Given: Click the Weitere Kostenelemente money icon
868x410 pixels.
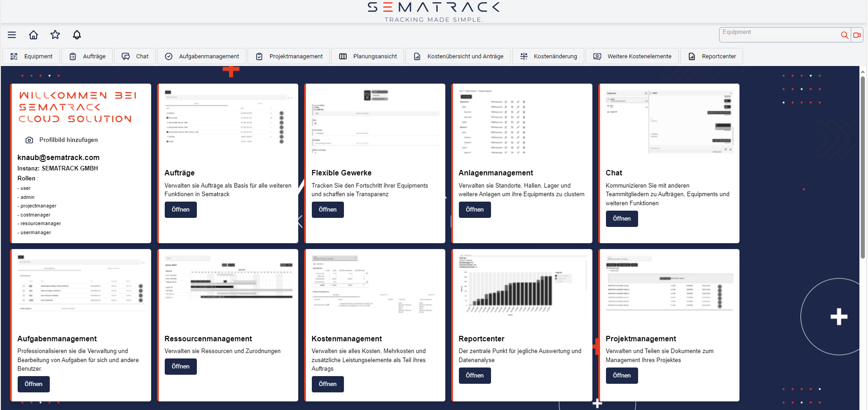Looking at the screenshot, I should click(x=597, y=57).
